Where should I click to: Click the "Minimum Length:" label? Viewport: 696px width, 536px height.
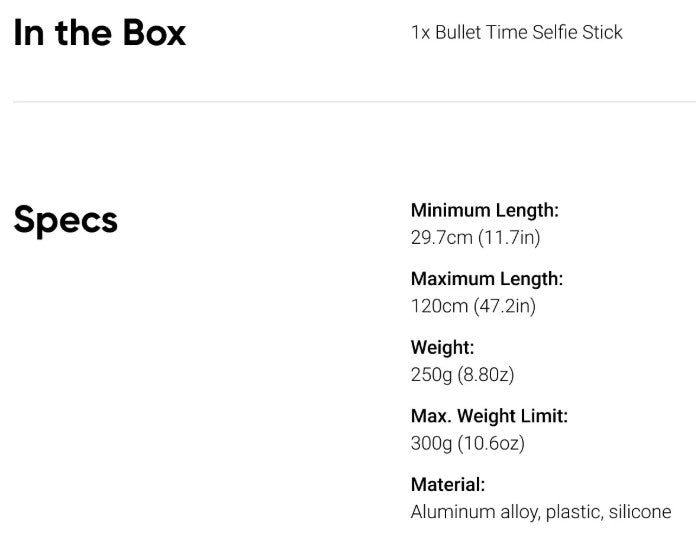[484, 210]
